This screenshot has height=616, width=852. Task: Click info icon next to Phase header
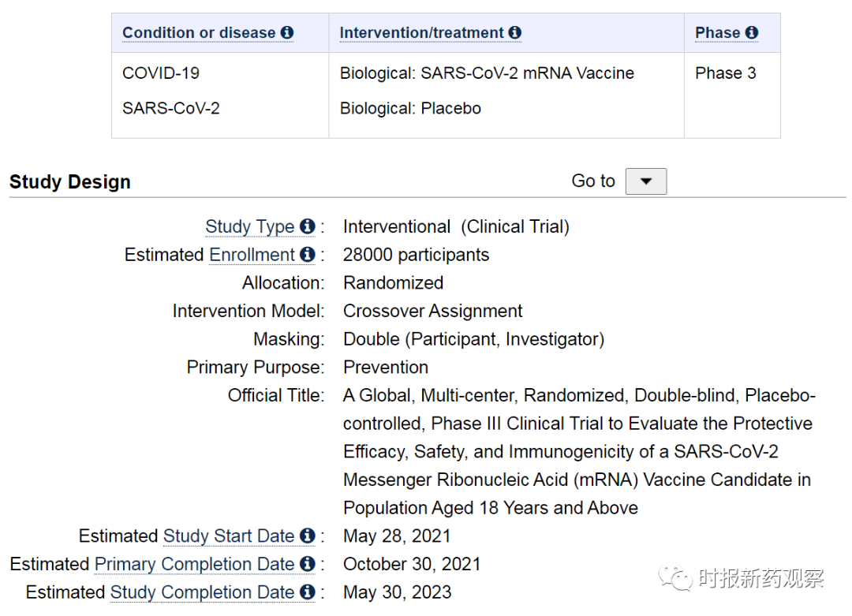coord(752,32)
